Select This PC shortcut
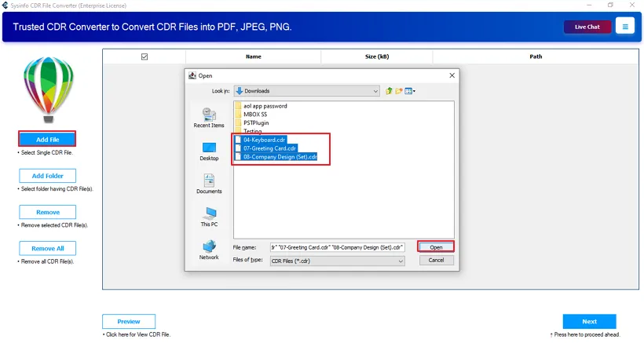The image size is (644, 343). (209, 217)
